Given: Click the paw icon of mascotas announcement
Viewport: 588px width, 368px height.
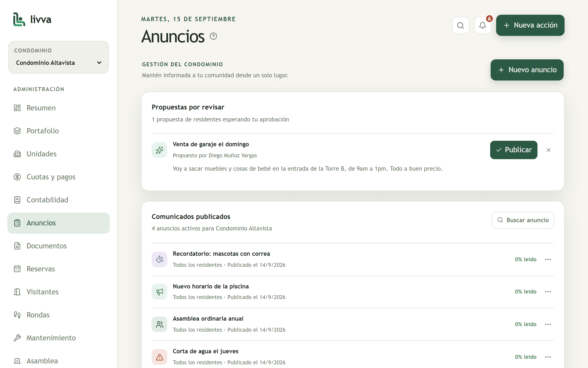Looking at the screenshot, I should pos(159,259).
